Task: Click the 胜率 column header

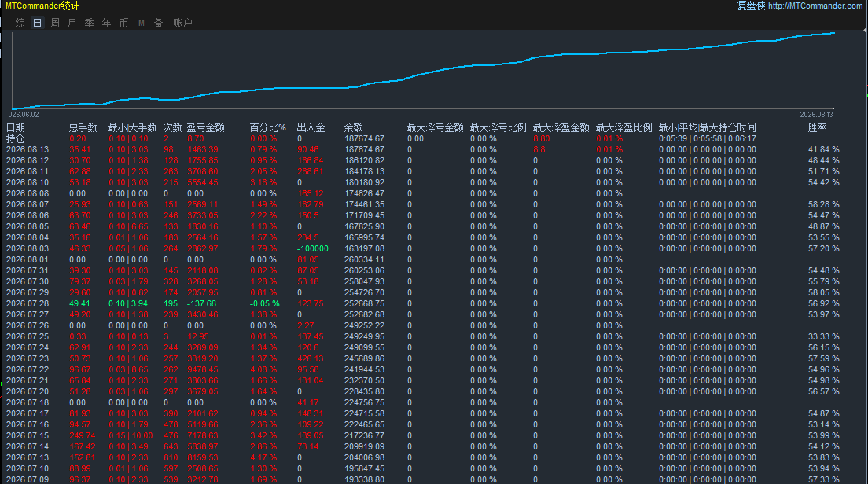Action: pos(817,127)
